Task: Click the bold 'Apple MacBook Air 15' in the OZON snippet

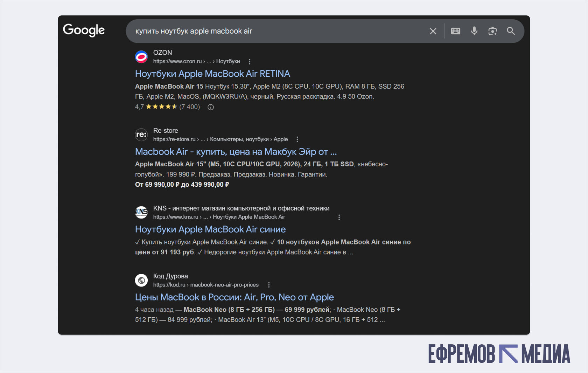Action: click(x=169, y=87)
